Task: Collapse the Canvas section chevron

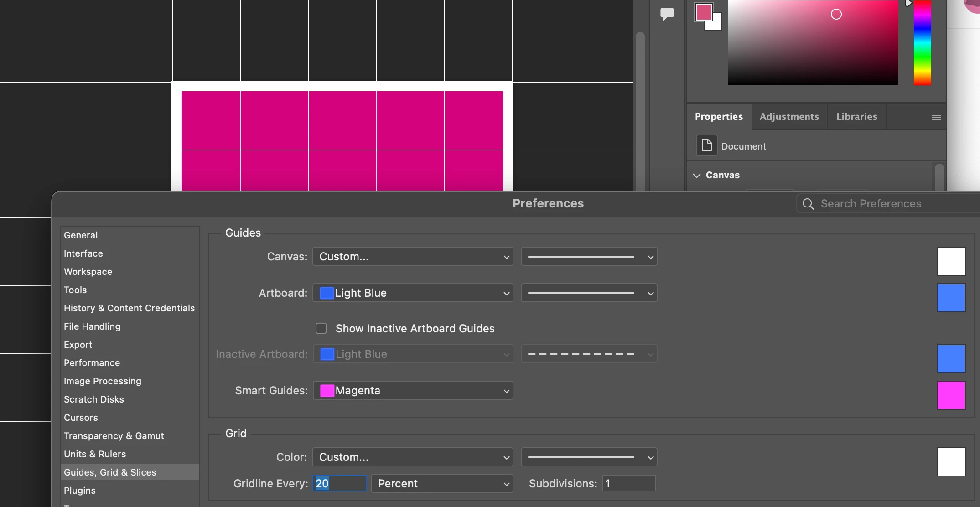Action: [697, 175]
